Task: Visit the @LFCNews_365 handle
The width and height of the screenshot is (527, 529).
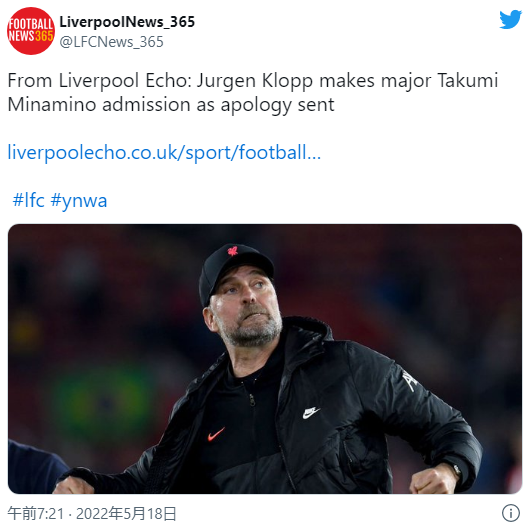Action: (x=111, y=42)
